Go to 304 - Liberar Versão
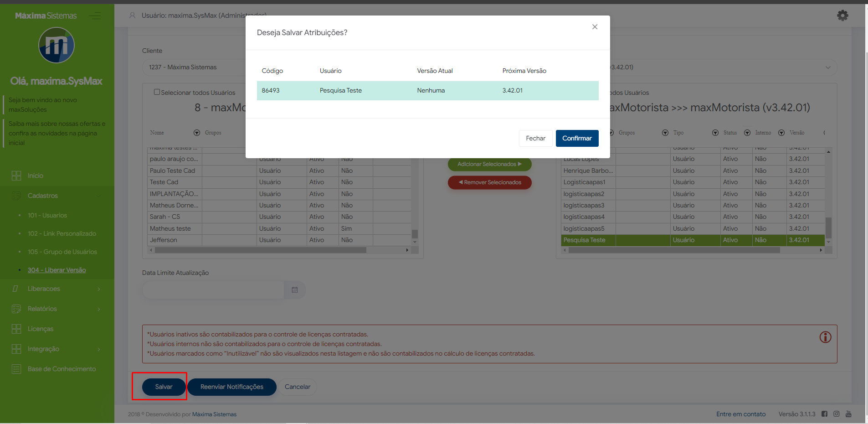The width and height of the screenshot is (868, 424). click(x=57, y=270)
